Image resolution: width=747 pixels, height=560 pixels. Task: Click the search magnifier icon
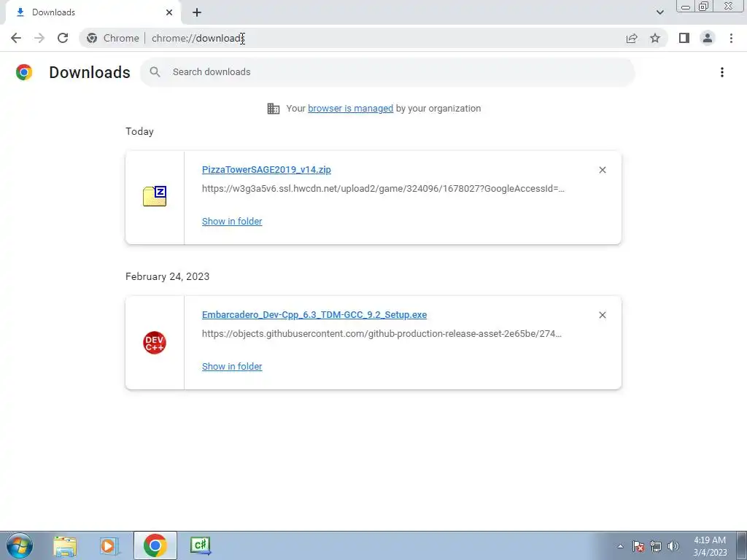[155, 72]
